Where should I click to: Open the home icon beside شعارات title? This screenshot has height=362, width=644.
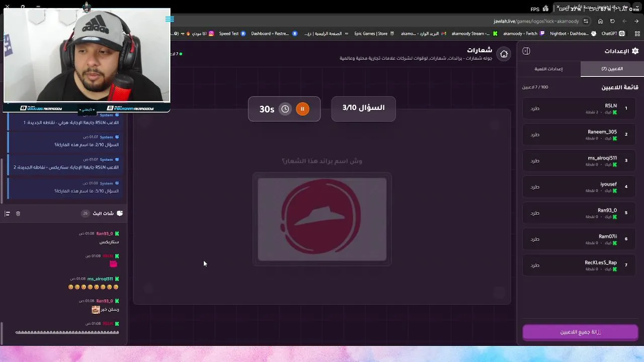pyautogui.click(x=504, y=54)
